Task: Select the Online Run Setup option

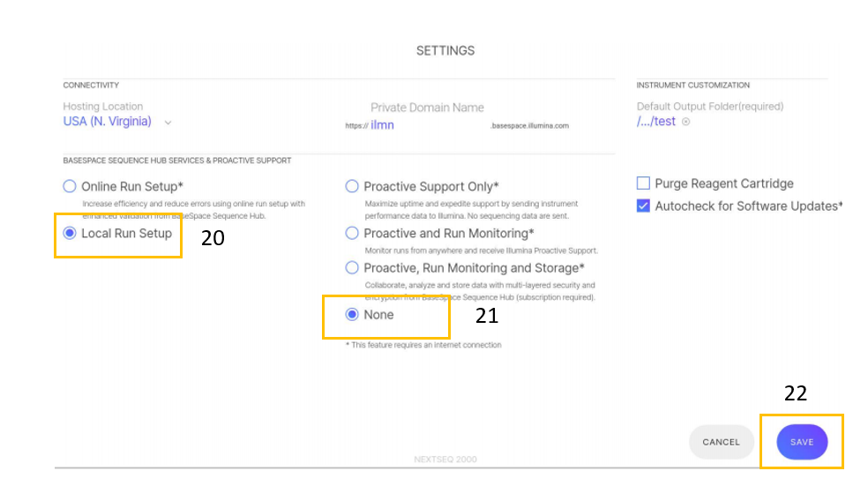Action: click(x=70, y=187)
